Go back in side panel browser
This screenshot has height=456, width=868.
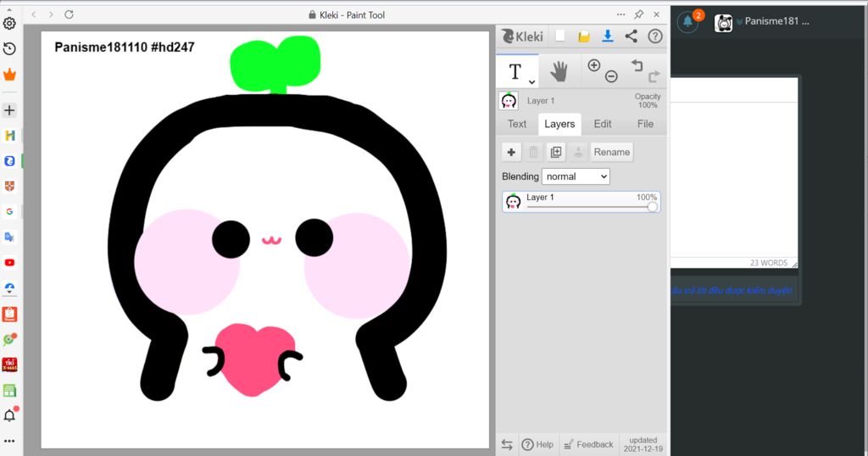pyautogui.click(x=34, y=14)
